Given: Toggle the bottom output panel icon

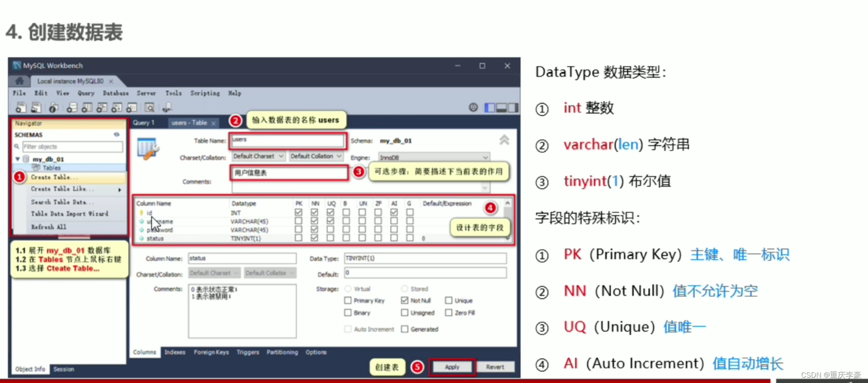Looking at the screenshot, I should click(x=501, y=108).
